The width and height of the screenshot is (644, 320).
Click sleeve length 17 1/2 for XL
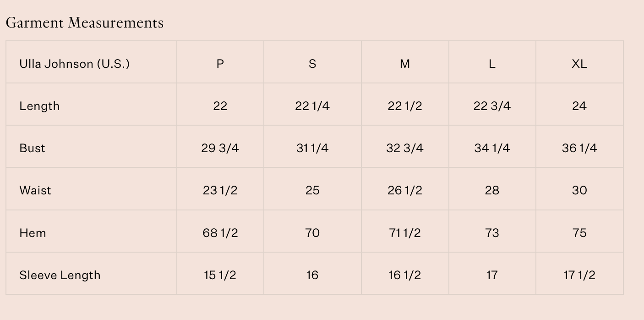tap(579, 275)
